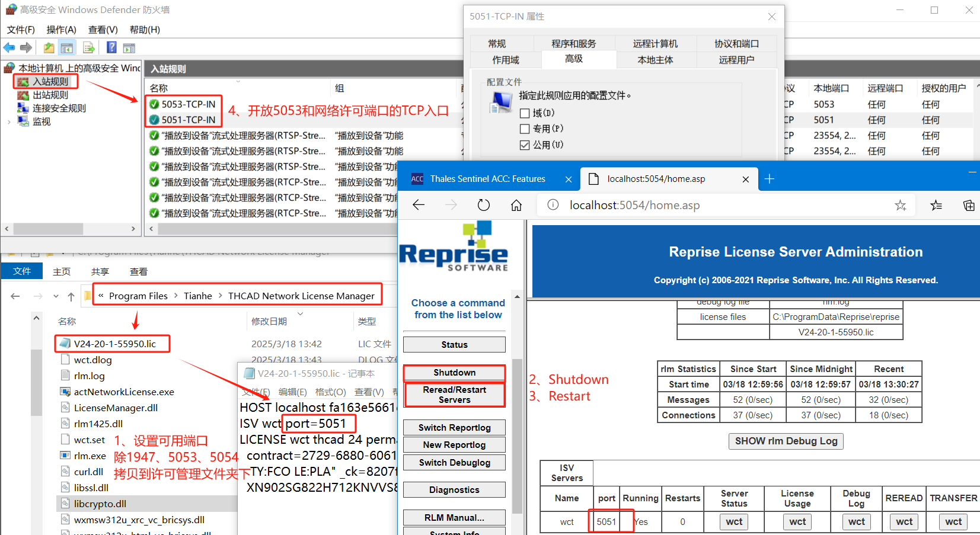The image size is (980, 535).
Task: Click the Explorer 主页 ribbon tab
Action: 62,271
